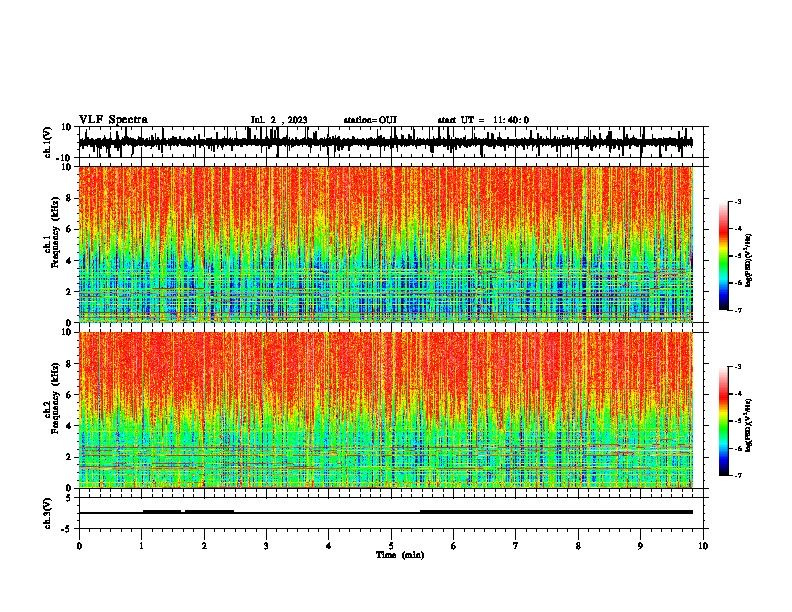Click the ch.1 frequency spectrogram panel
Viewport: 792px width, 612px height.
(x=386, y=244)
